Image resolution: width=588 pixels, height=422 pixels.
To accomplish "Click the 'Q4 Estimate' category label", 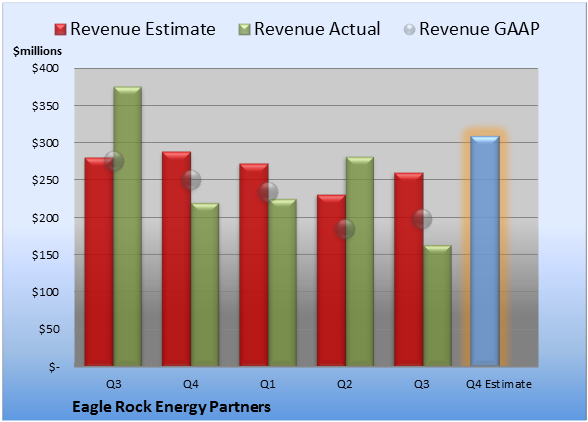I will (499, 384).
